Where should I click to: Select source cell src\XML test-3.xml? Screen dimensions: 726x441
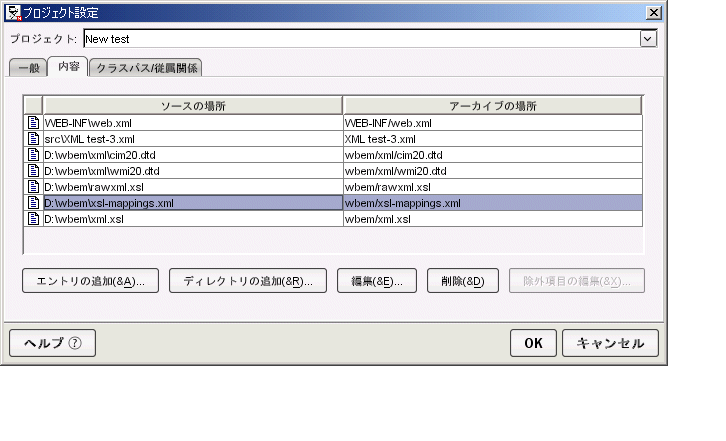(193, 139)
